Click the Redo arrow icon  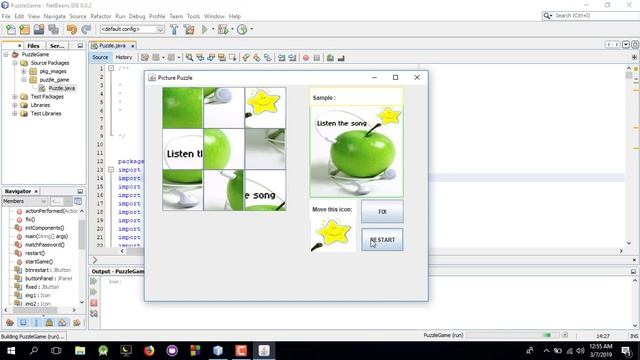86,29
